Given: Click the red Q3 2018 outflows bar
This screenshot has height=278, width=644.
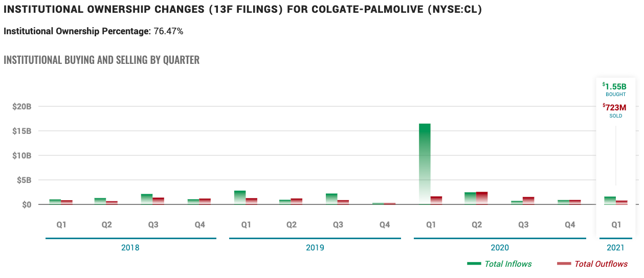Looking at the screenshot, I should [159, 201].
